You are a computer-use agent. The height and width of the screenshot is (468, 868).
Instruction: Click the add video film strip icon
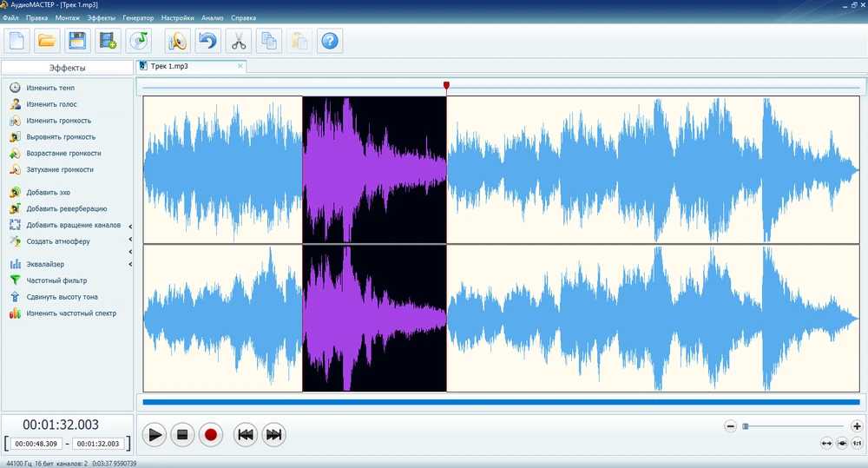tap(108, 40)
